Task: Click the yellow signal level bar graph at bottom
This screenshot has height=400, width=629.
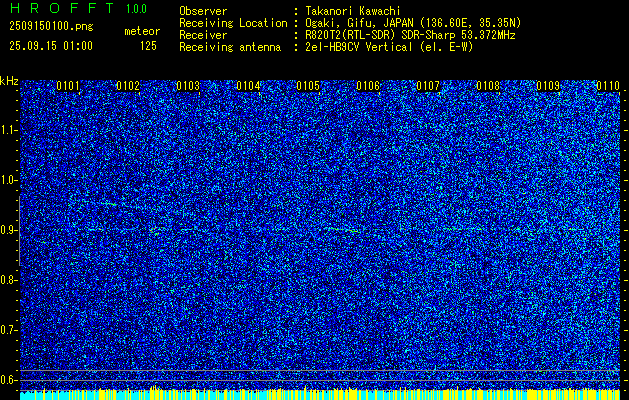Action: 320,393
